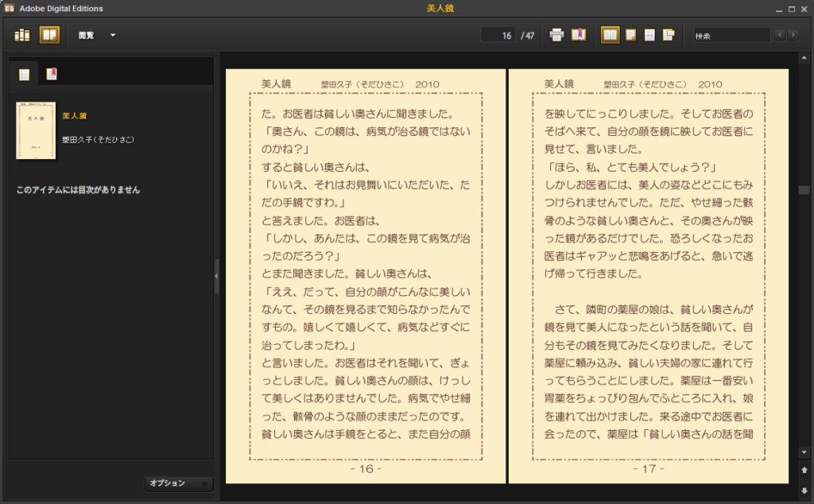Open the 閲覧 dropdown menu
The width and height of the screenshot is (814, 504).
click(x=96, y=35)
